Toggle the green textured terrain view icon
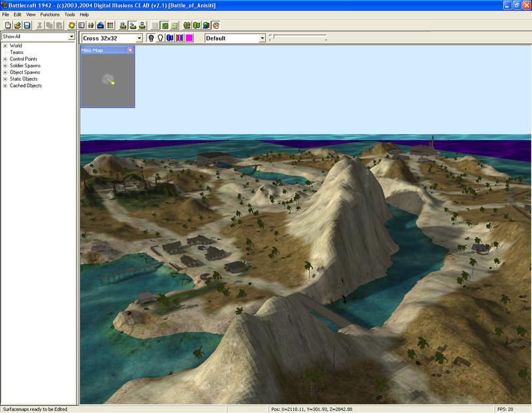The image size is (532, 413). point(165,25)
